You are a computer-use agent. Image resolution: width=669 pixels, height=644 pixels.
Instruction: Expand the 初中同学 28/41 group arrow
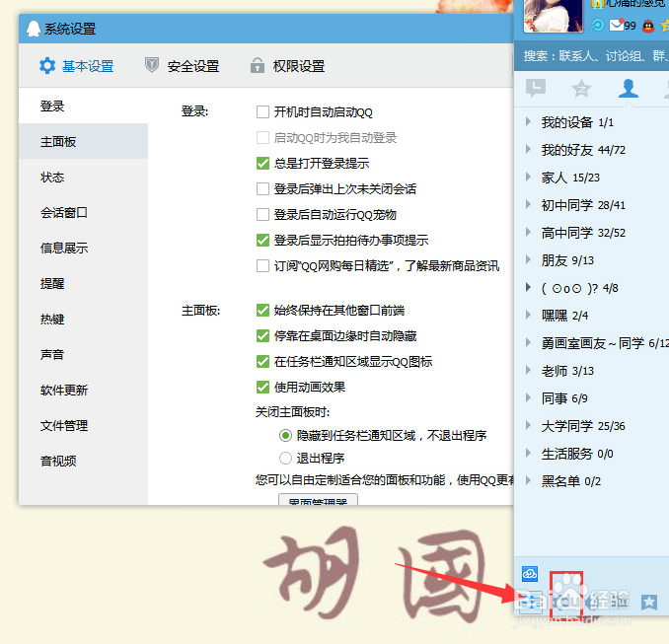[x=528, y=205]
